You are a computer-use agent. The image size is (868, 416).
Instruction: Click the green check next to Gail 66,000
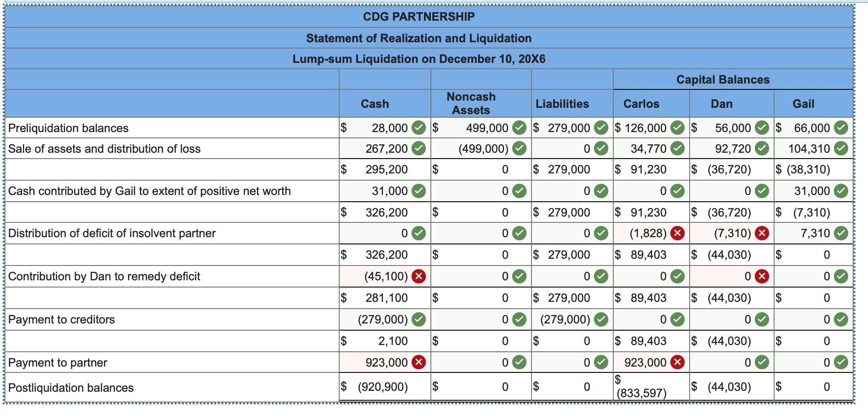841,128
